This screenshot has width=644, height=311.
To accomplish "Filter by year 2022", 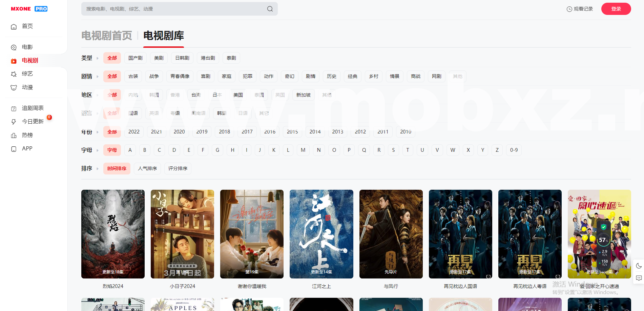I will [134, 132].
